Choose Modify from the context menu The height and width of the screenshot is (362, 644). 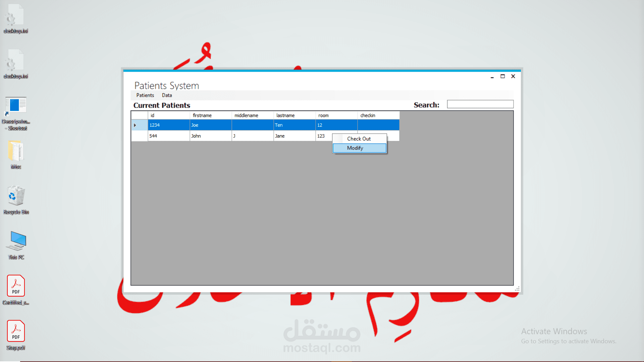[355, 148]
